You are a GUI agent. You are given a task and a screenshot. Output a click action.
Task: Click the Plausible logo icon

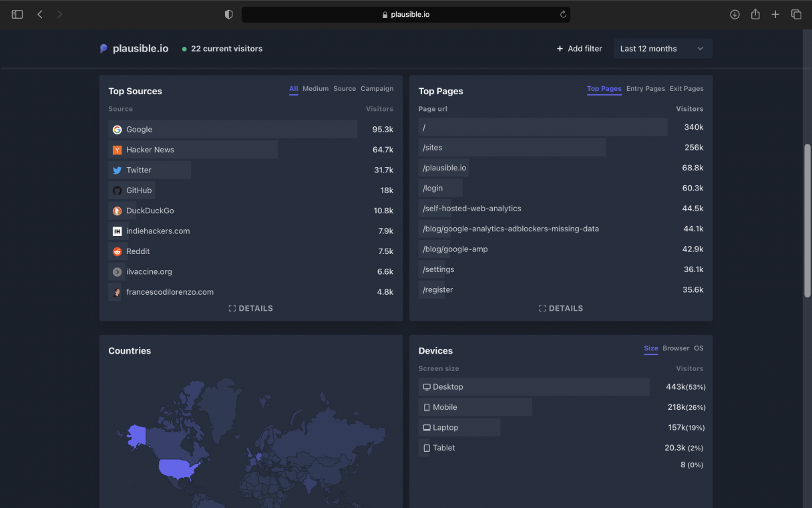(104, 49)
